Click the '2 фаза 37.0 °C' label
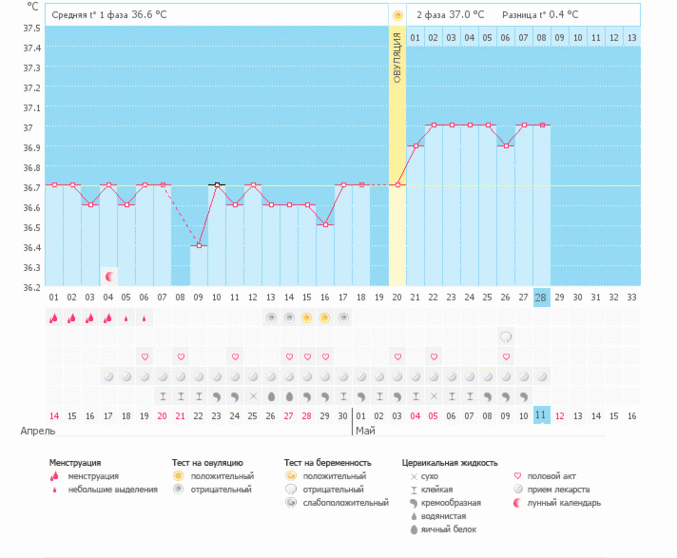 coord(450,15)
